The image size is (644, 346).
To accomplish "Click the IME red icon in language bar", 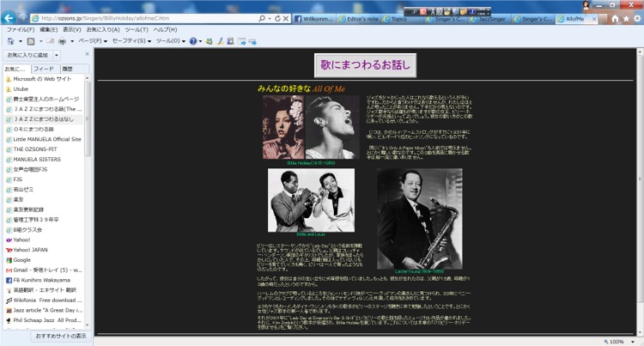I will [x=423, y=11].
